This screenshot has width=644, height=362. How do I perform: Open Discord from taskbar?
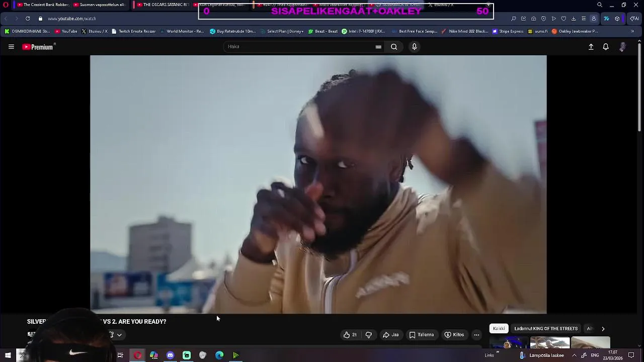170,355
